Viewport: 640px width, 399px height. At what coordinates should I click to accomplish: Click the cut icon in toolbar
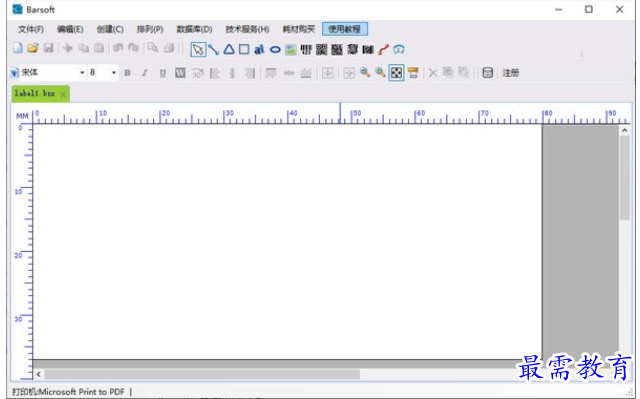coord(68,48)
